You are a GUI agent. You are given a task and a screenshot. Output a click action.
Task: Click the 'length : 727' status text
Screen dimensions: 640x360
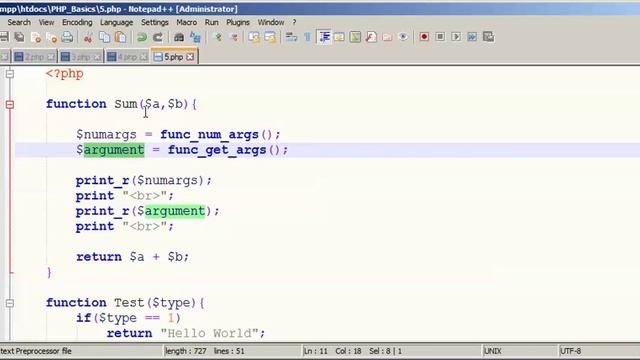point(186,351)
